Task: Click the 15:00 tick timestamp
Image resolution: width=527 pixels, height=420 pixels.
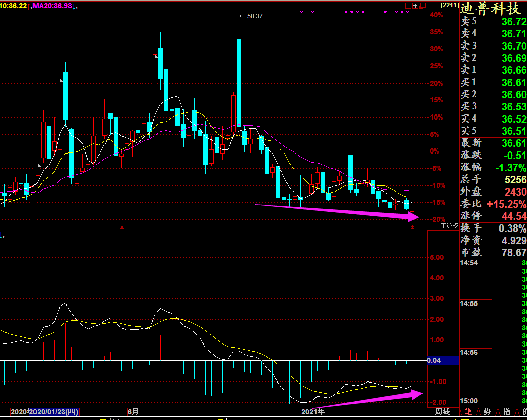Action: 469,401
